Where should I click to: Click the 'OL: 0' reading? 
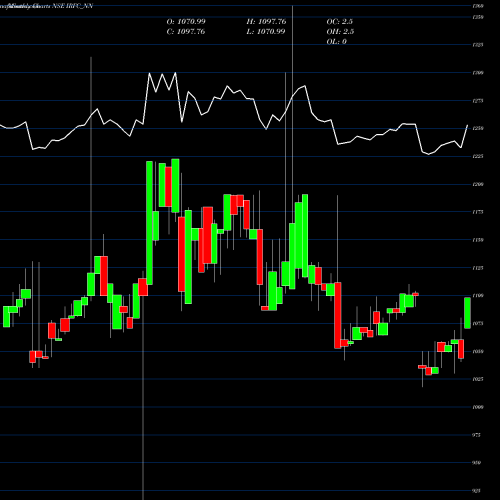click(x=337, y=42)
